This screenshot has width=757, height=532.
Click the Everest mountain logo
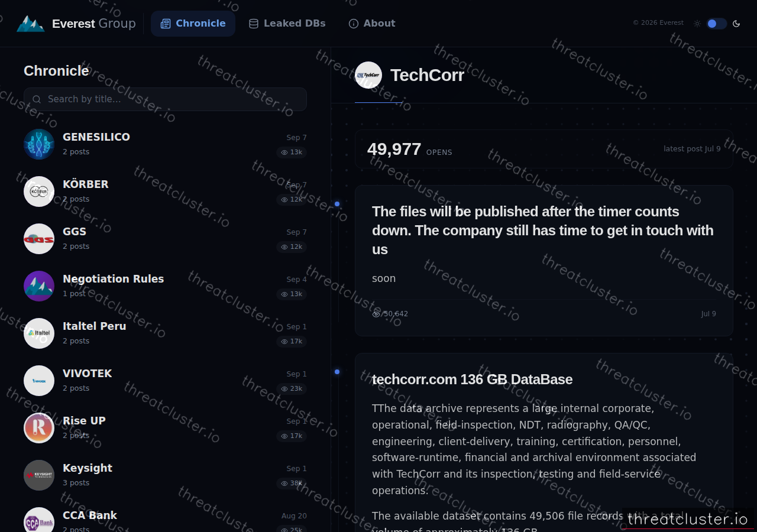(x=30, y=24)
